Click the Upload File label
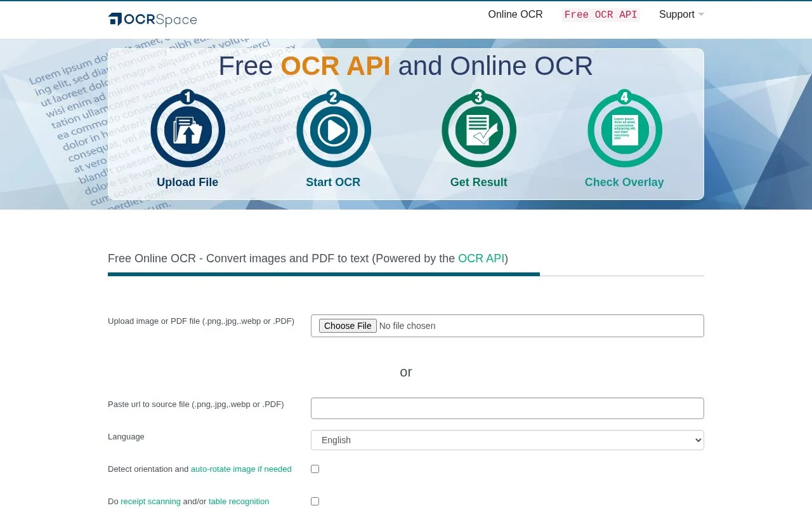 188,182
